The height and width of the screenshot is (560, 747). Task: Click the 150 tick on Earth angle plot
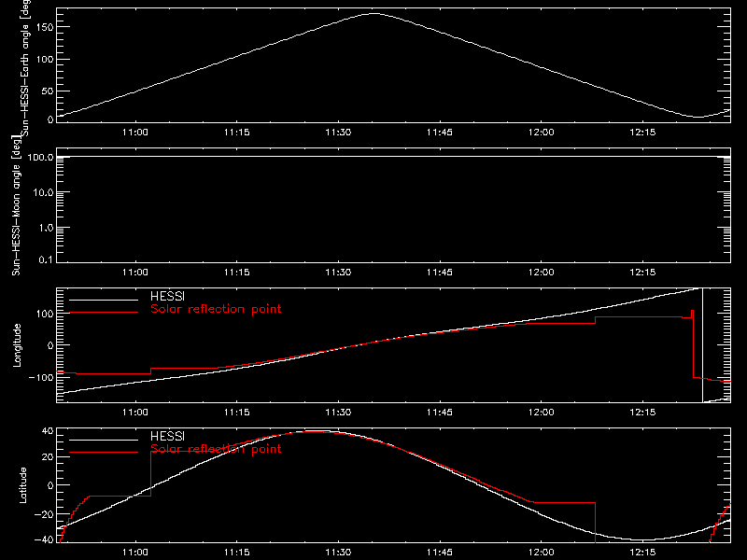[x=45, y=27]
